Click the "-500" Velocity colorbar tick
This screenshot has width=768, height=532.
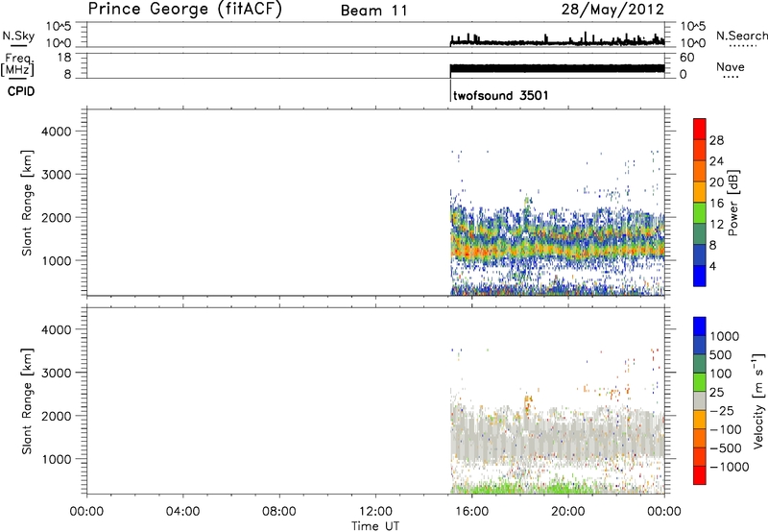click(x=725, y=447)
